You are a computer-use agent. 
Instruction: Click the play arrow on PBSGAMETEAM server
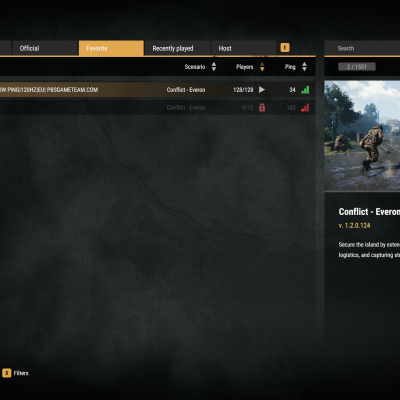[x=262, y=90]
